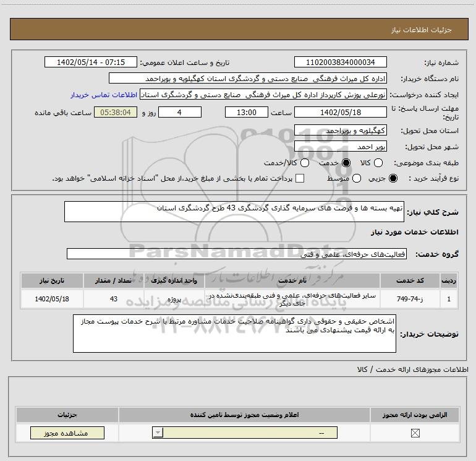Viewport: 476px width, 461px height.
Task: Click the تاریخ نیاز column header
Action: (52, 280)
